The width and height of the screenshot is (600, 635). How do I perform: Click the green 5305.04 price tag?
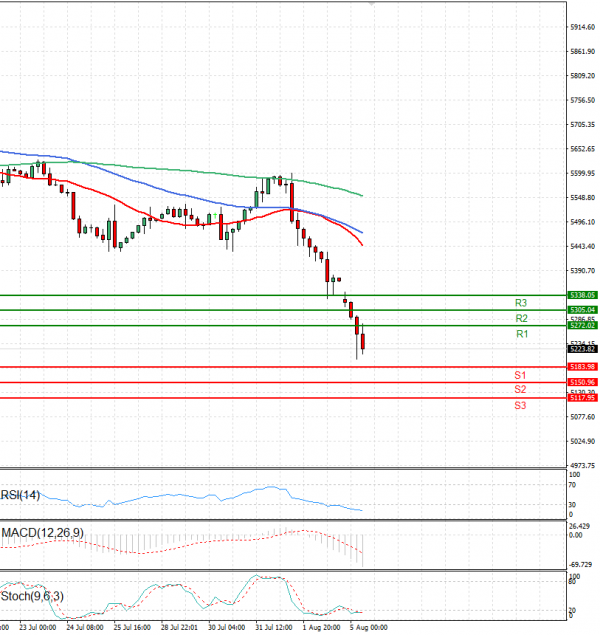(x=582, y=310)
